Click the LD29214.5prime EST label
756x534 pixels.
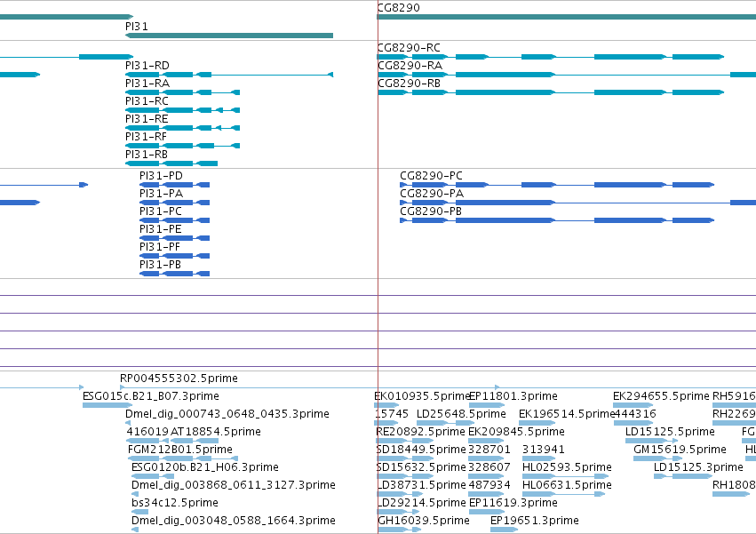pos(421,503)
